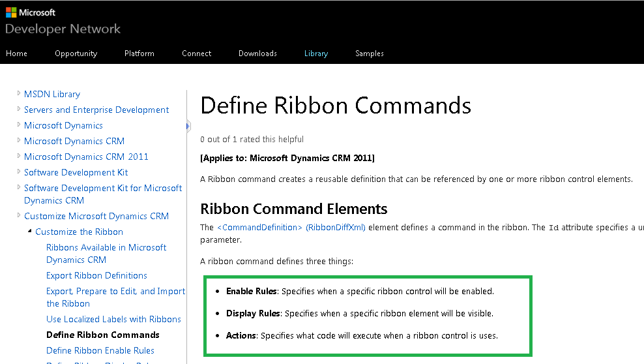Viewport: 644px width, 364px height.
Task: Collapse the Customize the Ribbon node
Action: pyautogui.click(x=29, y=231)
